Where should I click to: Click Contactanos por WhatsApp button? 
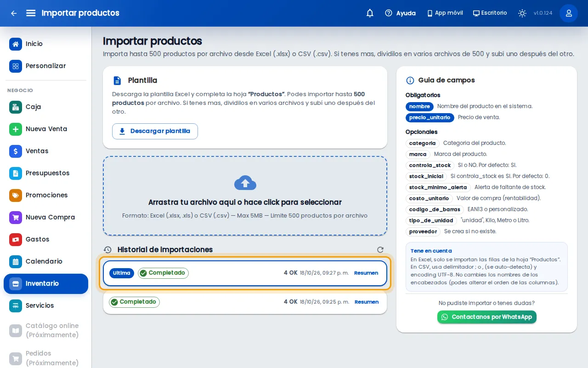tap(487, 317)
